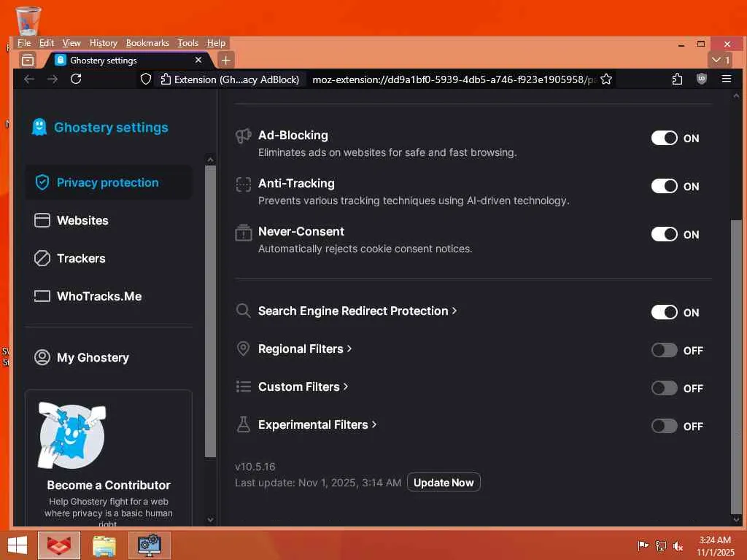Screen dimensions: 747x560
Task: Open the Edit menu
Action: (46, 43)
